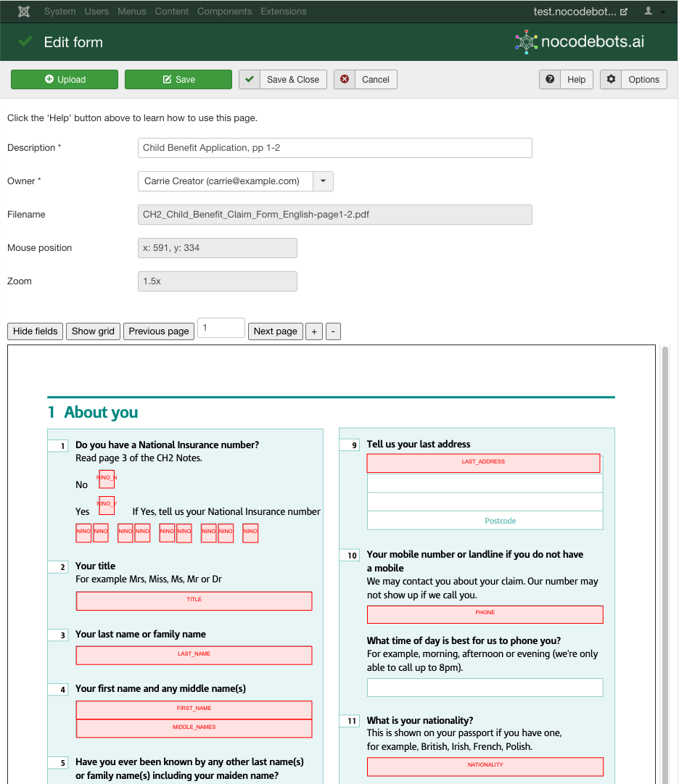
Task: Open the Options settings
Action: pos(633,80)
